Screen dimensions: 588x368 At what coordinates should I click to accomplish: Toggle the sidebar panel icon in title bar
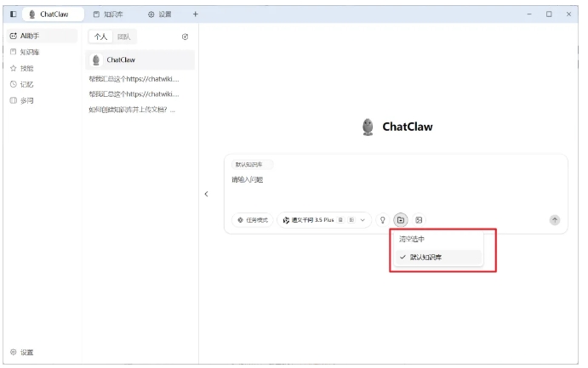(x=13, y=14)
